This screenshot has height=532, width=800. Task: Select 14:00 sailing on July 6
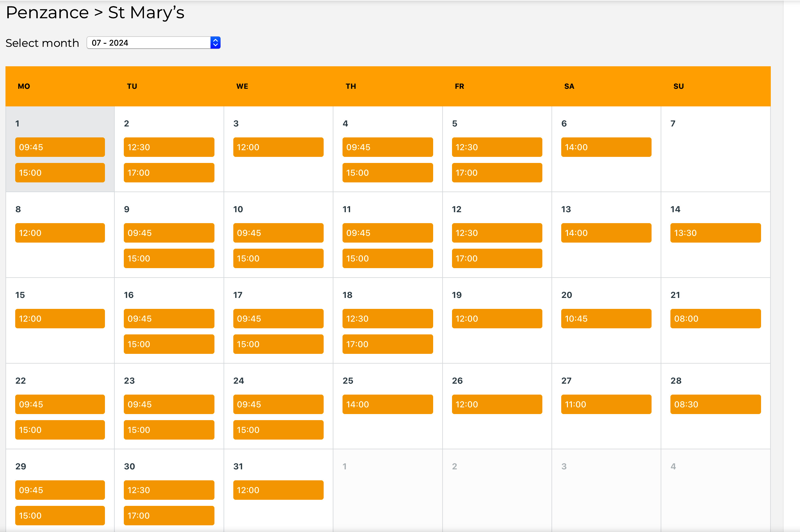[606, 147]
